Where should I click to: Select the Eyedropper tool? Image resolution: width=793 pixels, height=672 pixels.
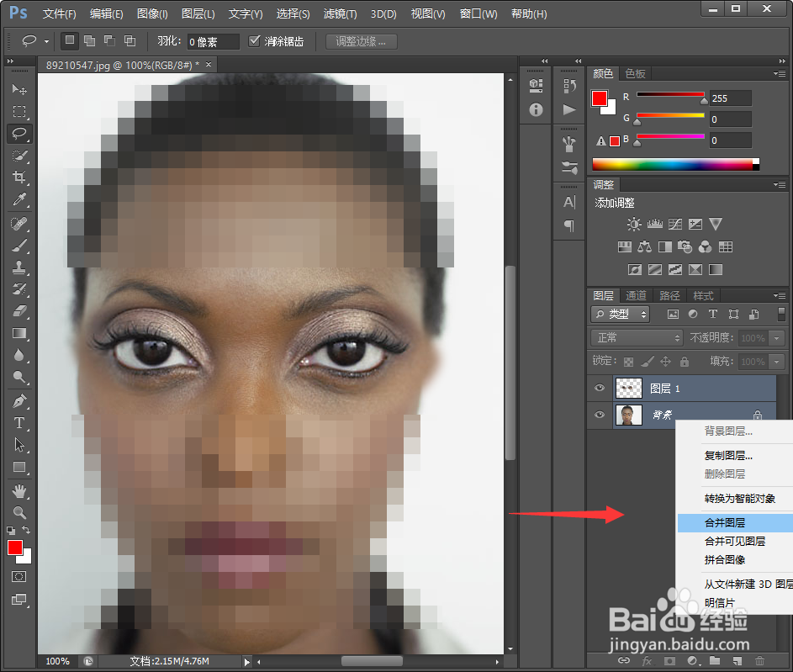pos(19,199)
